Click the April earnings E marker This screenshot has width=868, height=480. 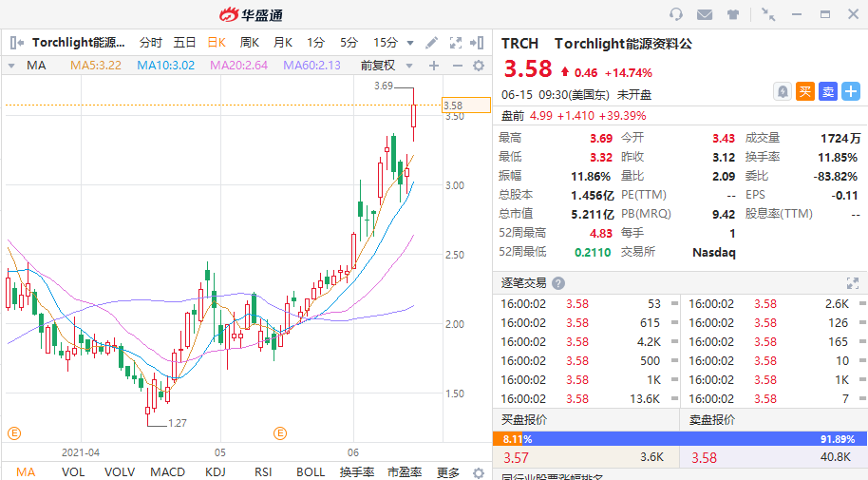click(x=14, y=433)
